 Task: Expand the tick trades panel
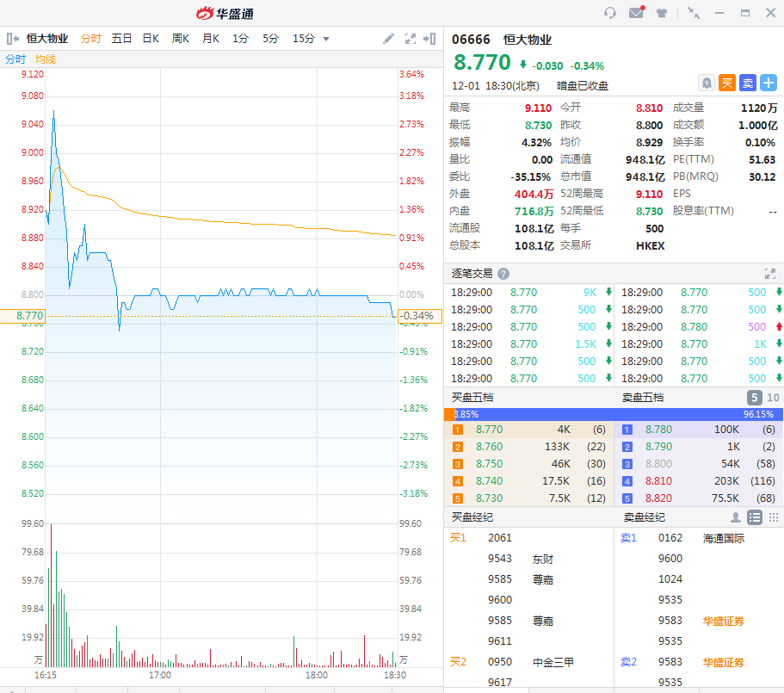point(770,274)
